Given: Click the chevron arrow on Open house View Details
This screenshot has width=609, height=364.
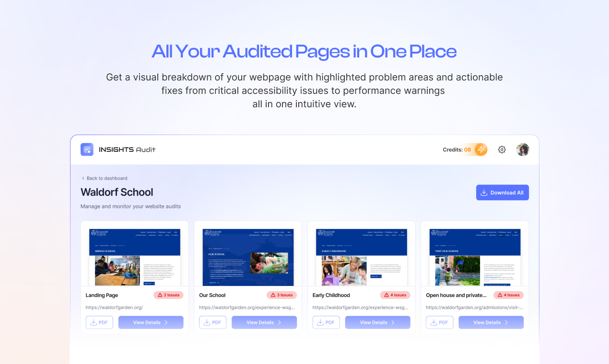Looking at the screenshot, I should (506, 322).
